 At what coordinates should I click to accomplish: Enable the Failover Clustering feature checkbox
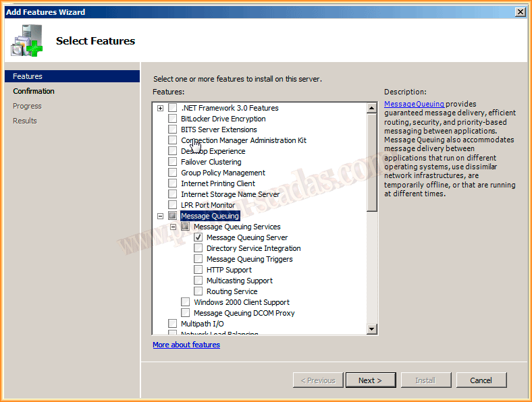point(173,162)
